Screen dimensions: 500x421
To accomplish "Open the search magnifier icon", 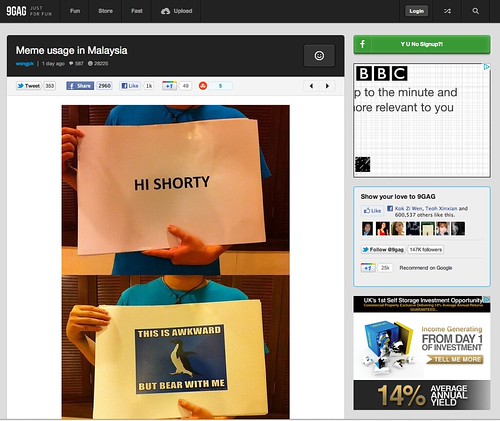I will click(475, 11).
